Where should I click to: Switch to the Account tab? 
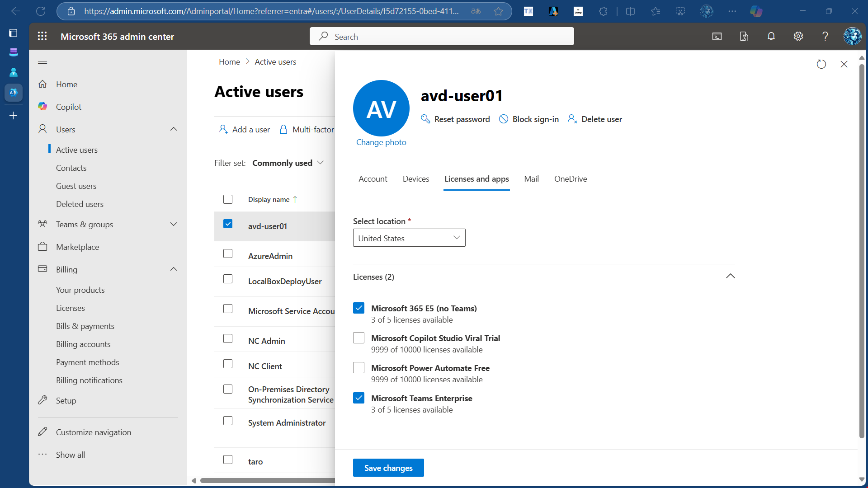(373, 179)
